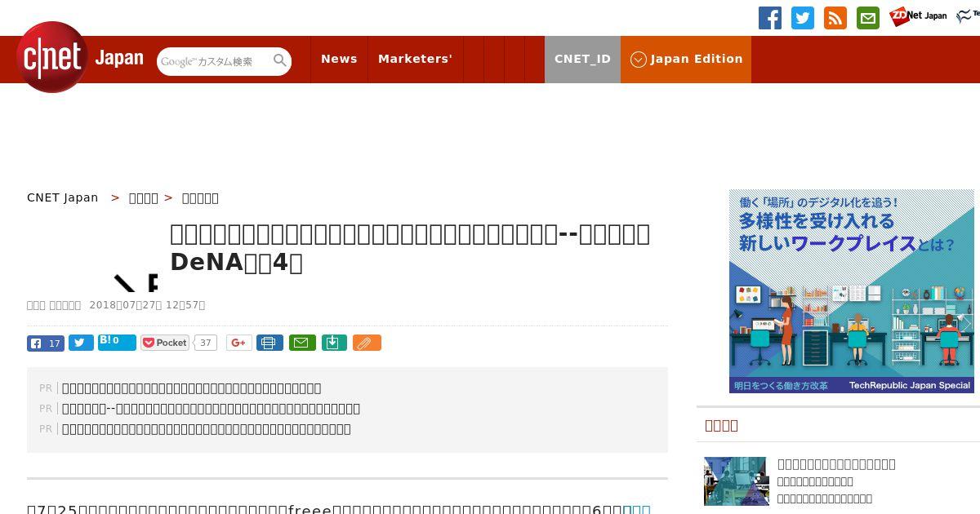Viewport: 980px width, 514px height.
Task: Click the Pocket count bubble showing 37
Action: coord(206,343)
